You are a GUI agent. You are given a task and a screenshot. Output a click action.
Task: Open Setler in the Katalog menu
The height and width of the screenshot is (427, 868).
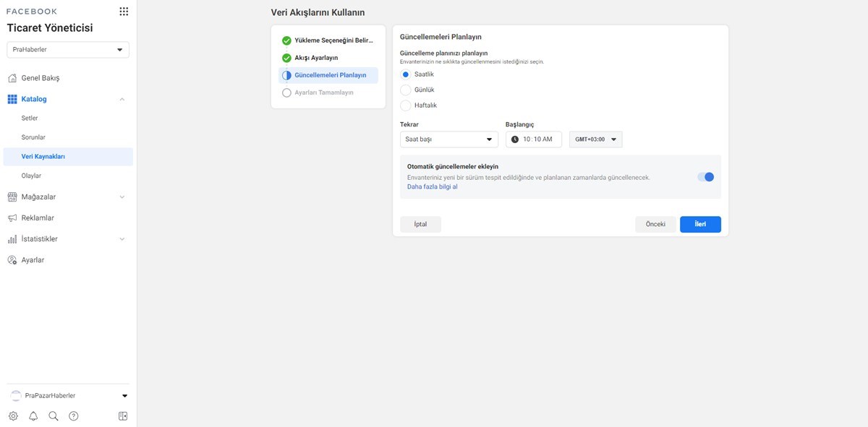pyautogui.click(x=30, y=118)
